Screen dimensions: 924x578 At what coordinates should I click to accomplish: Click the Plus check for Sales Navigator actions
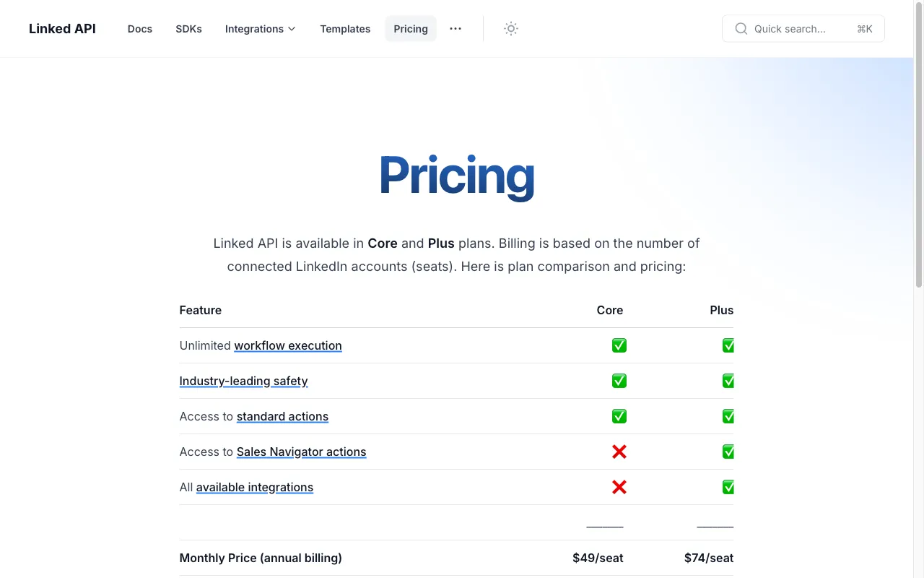(x=728, y=452)
